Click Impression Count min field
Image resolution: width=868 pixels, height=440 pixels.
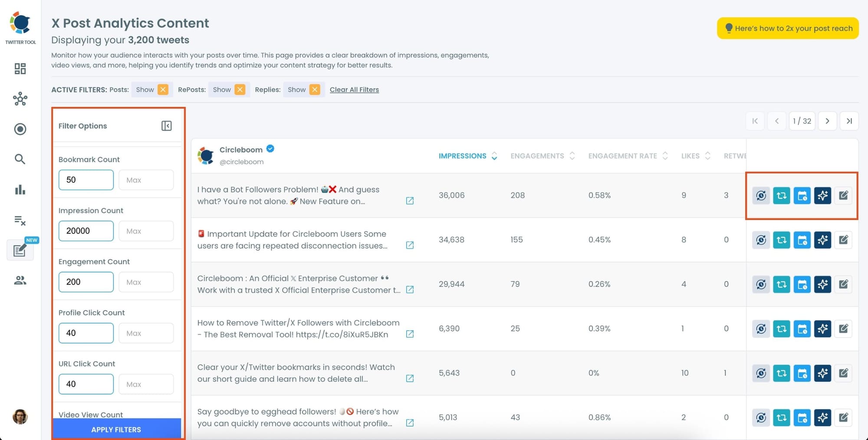click(86, 231)
